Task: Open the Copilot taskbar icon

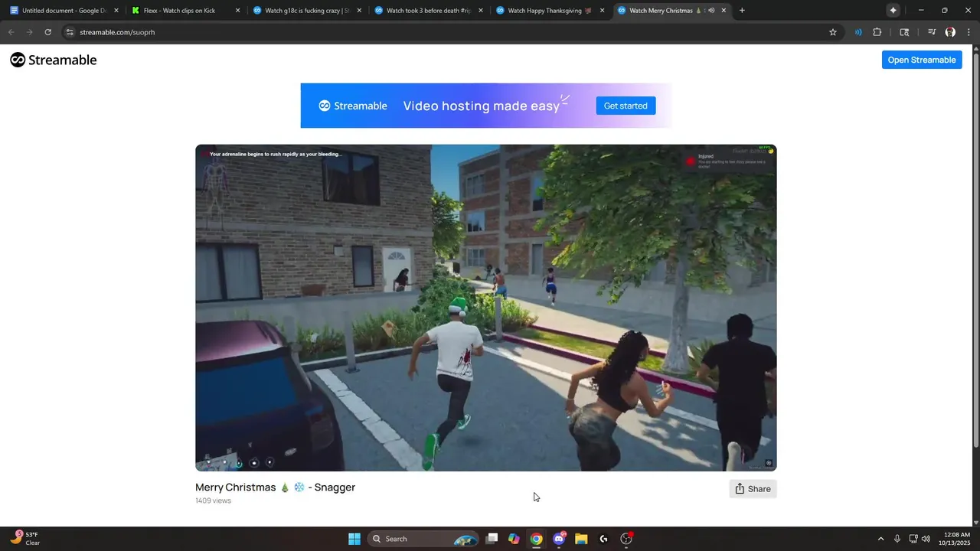Action: coord(514,539)
